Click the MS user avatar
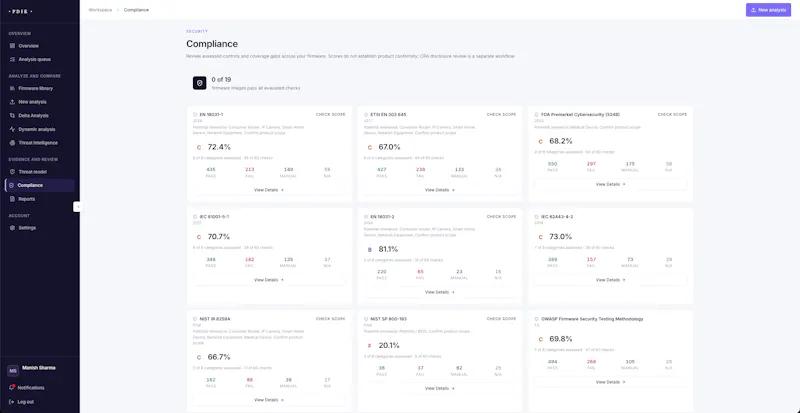The width and height of the screenshot is (800, 413). coord(13,371)
